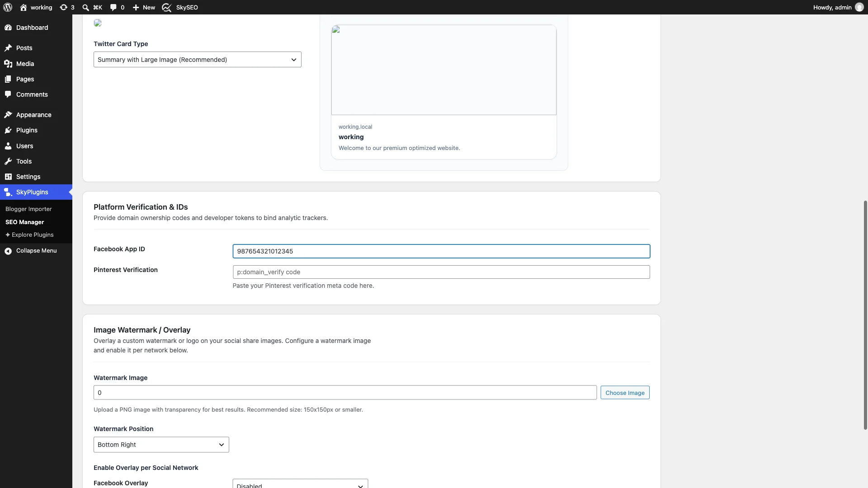
Task: Click working.local text in preview card
Action: click(355, 127)
